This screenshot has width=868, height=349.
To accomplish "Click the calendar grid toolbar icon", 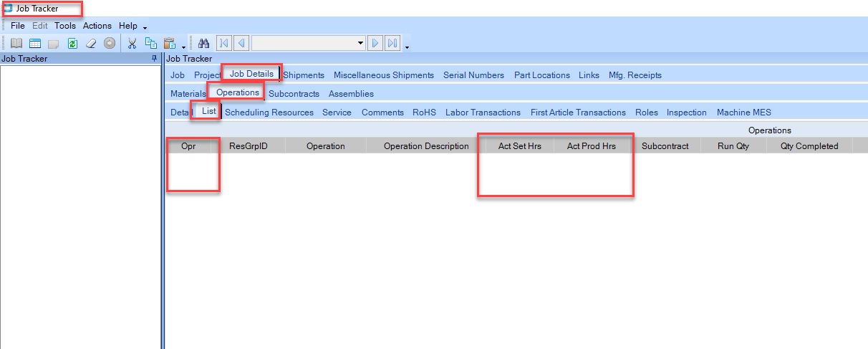I will [35, 43].
